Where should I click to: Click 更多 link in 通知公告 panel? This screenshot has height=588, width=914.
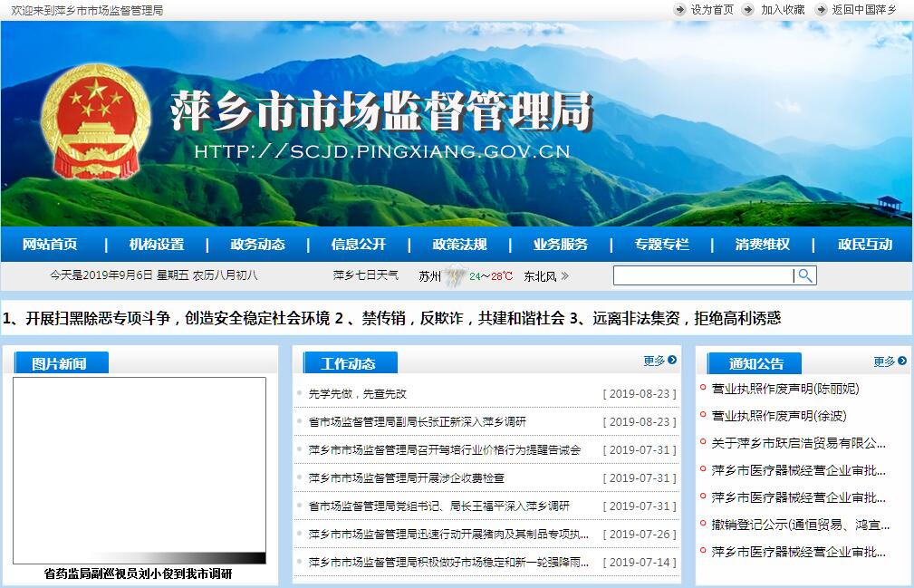coord(884,361)
